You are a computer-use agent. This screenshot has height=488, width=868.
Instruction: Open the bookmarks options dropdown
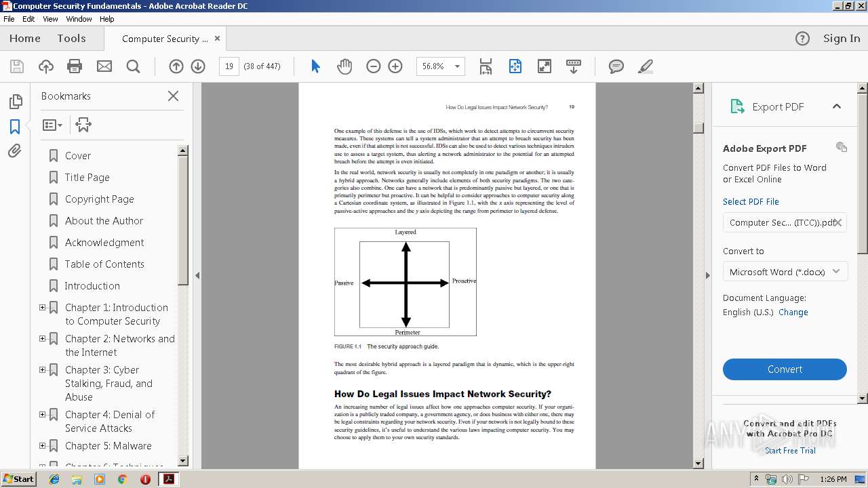point(52,125)
